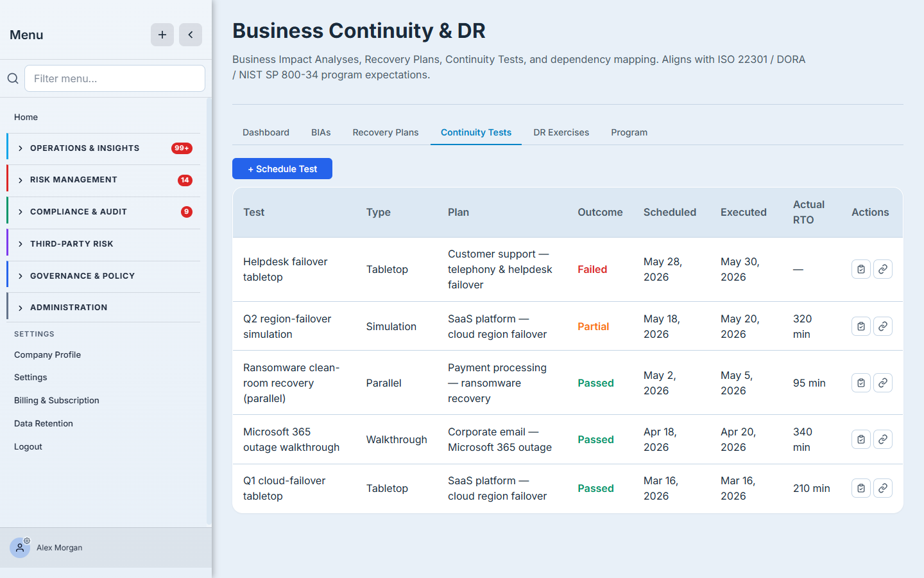Open the Recovery Plans tab

click(x=386, y=132)
